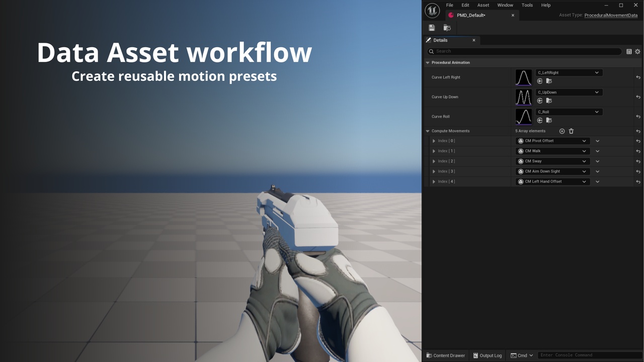Viewport: 644px width, 362px height.
Task: Use selected asset for Curve Roll
Action: (x=540, y=120)
